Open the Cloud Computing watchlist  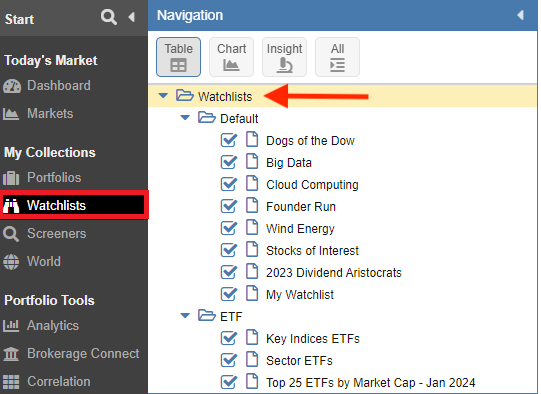tap(312, 185)
